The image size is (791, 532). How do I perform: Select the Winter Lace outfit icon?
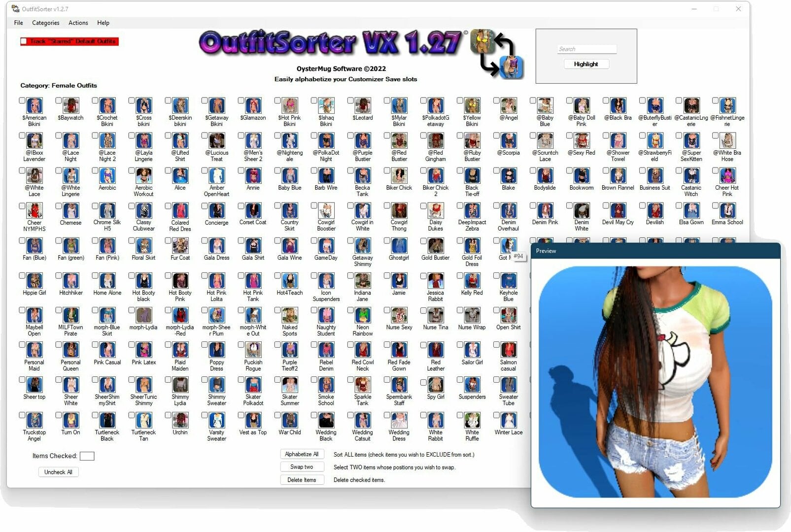tap(509, 420)
